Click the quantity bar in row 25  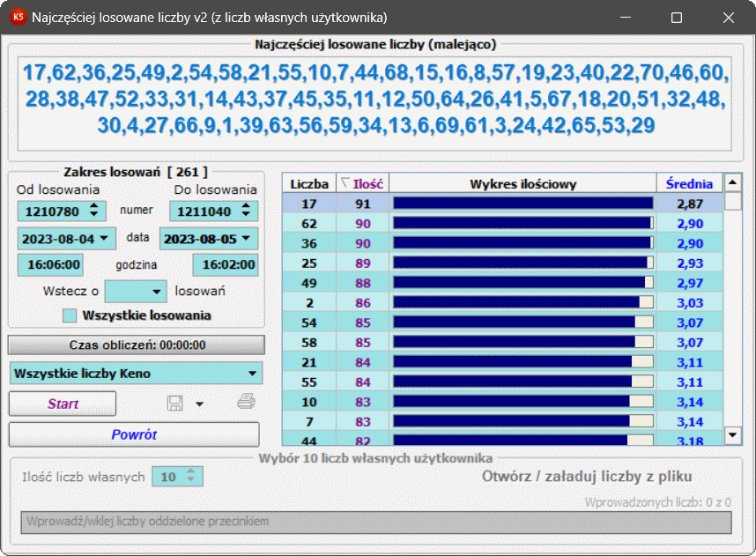coord(523,263)
